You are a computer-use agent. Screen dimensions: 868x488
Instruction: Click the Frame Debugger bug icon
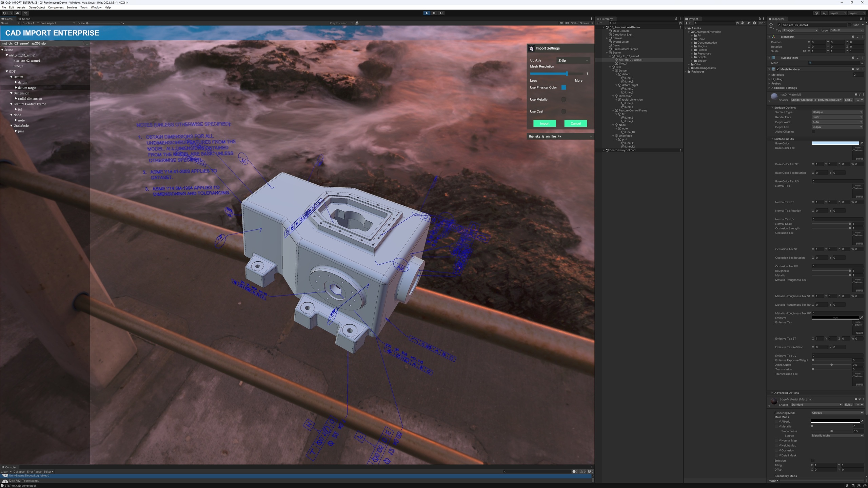coord(357,23)
